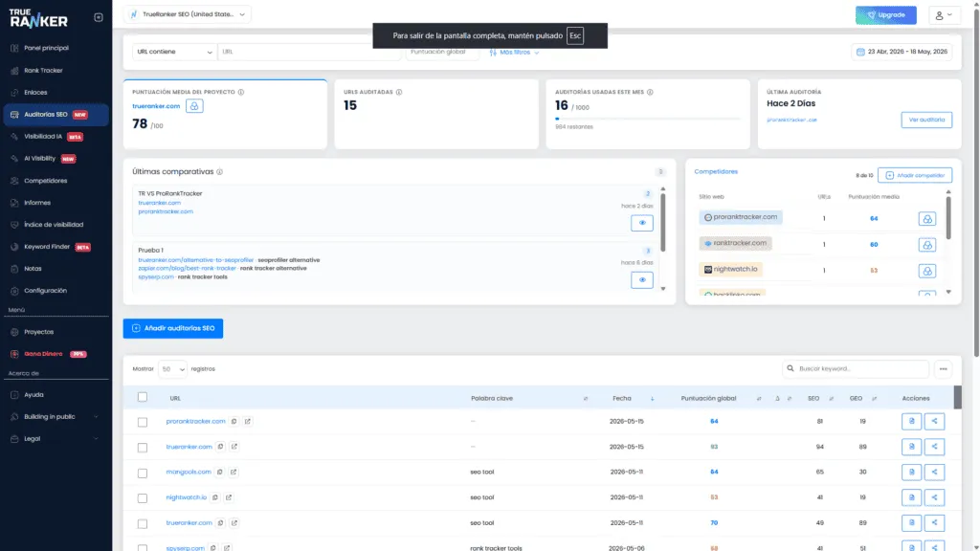Image resolution: width=980 pixels, height=551 pixels.
Task: Copy the proranktracker.com URL in table
Action: tap(234, 422)
